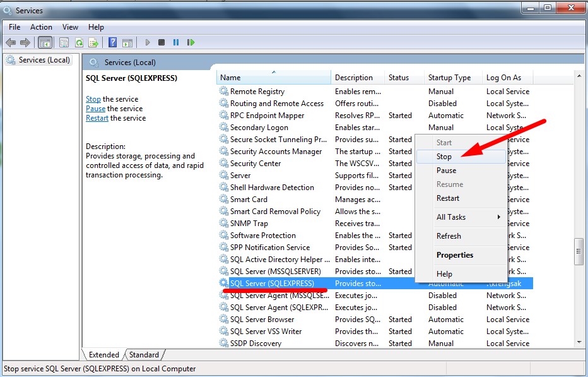Click the scrollbar down arrow of services list
588x377 pixels.
pyautogui.click(x=579, y=342)
